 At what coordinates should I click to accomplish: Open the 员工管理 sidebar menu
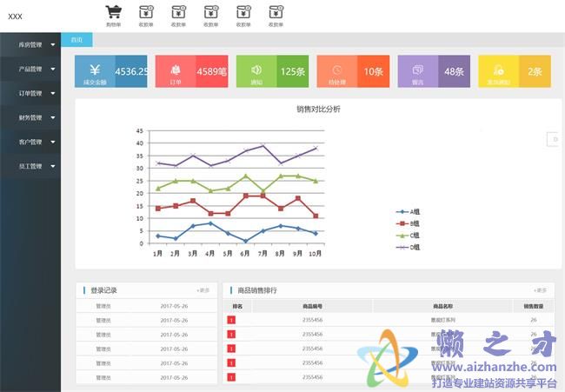[30, 166]
